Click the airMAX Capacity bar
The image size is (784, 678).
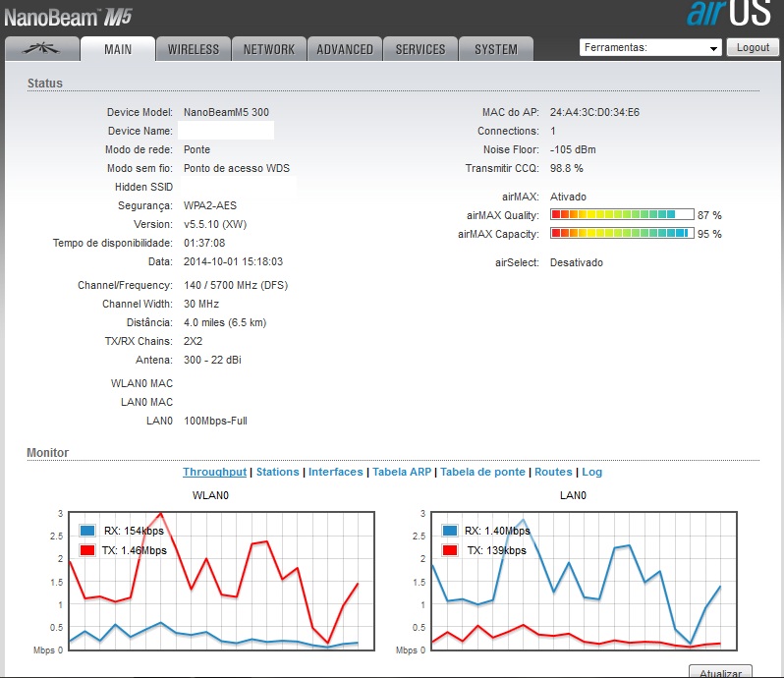click(x=622, y=233)
